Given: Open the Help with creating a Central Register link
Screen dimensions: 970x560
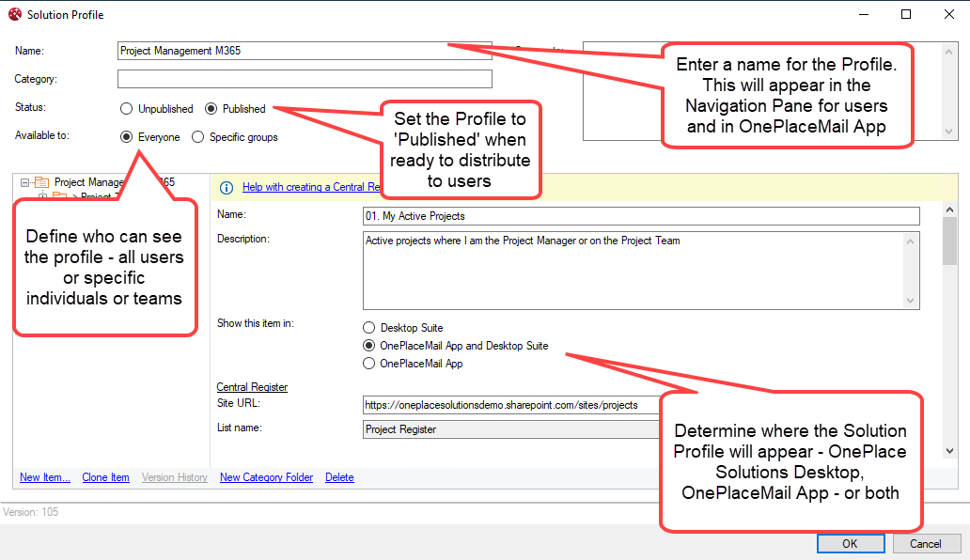Looking at the screenshot, I should (x=310, y=187).
